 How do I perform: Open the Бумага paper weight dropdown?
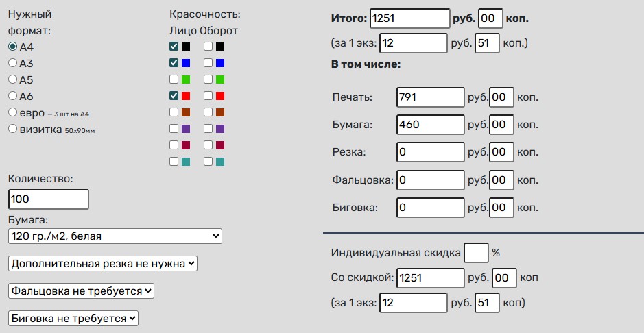[115, 236]
